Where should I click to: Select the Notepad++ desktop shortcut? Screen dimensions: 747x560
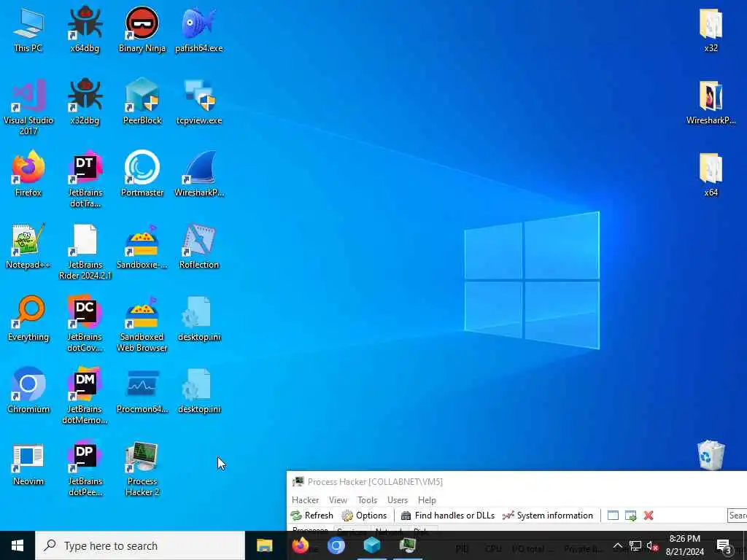[28, 246]
